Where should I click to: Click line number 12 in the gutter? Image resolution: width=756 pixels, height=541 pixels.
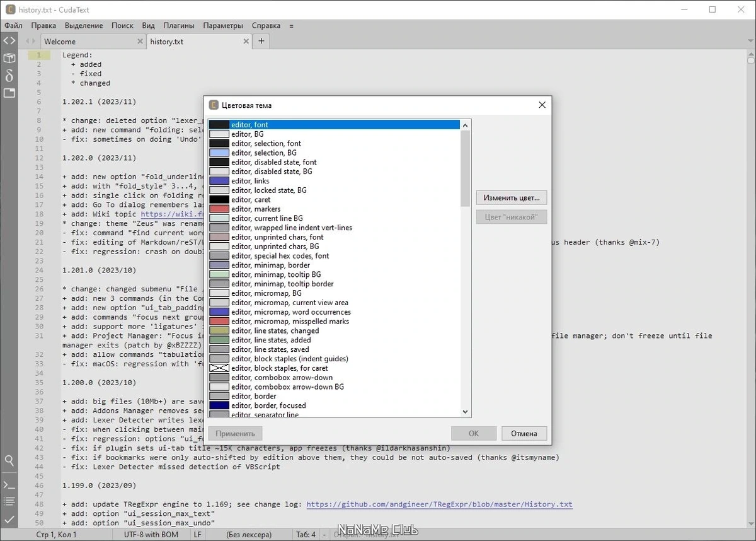39,158
